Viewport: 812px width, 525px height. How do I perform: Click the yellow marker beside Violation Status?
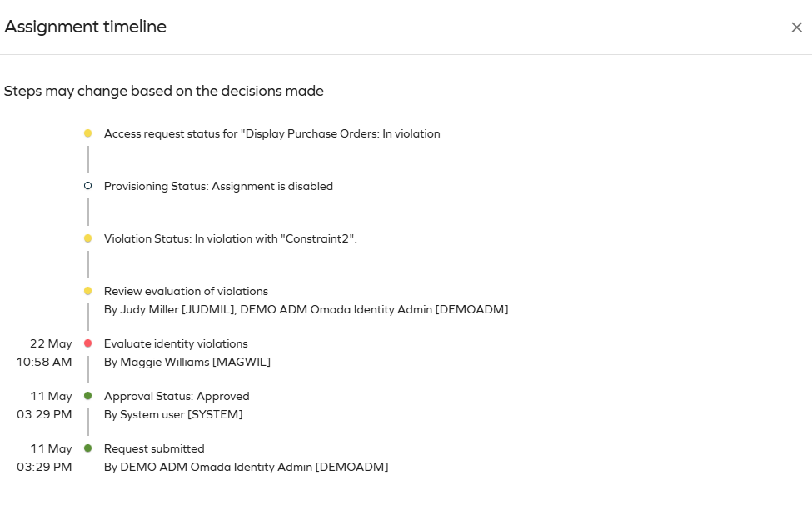click(88, 238)
